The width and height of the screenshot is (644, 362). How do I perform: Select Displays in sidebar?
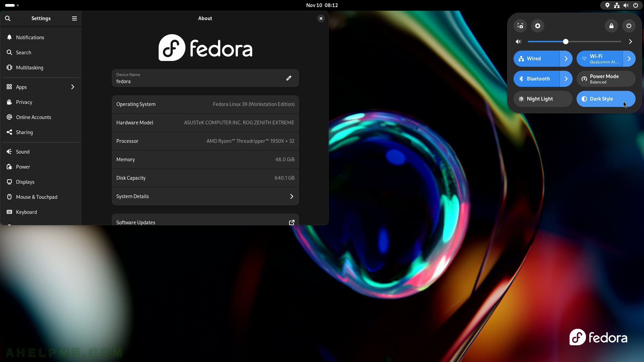pyautogui.click(x=41, y=182)
